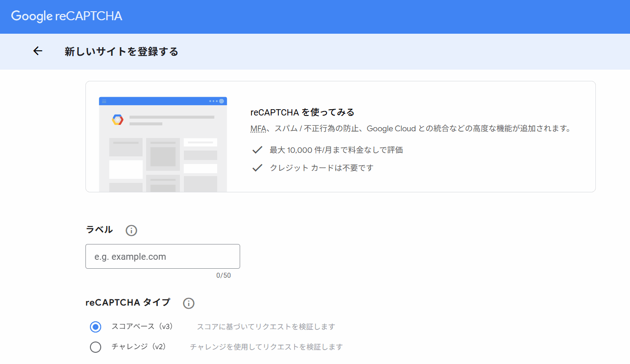
Task: Select the チャレンジ (v2) radio button
Action: pos(95,347)
